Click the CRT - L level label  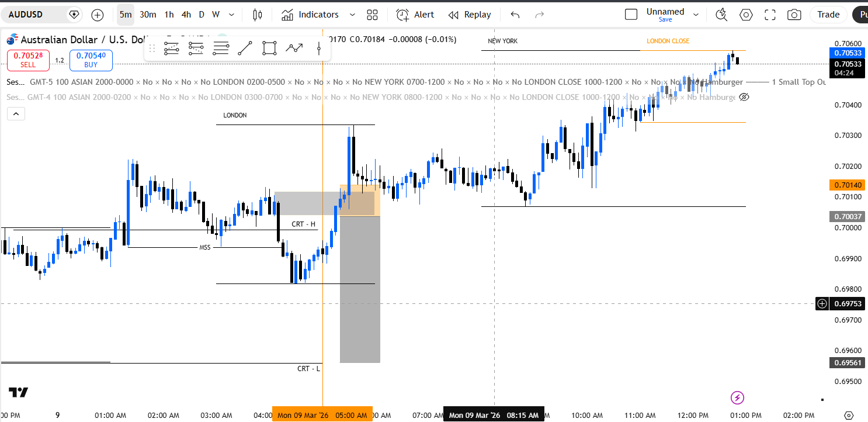pos(308,368)
